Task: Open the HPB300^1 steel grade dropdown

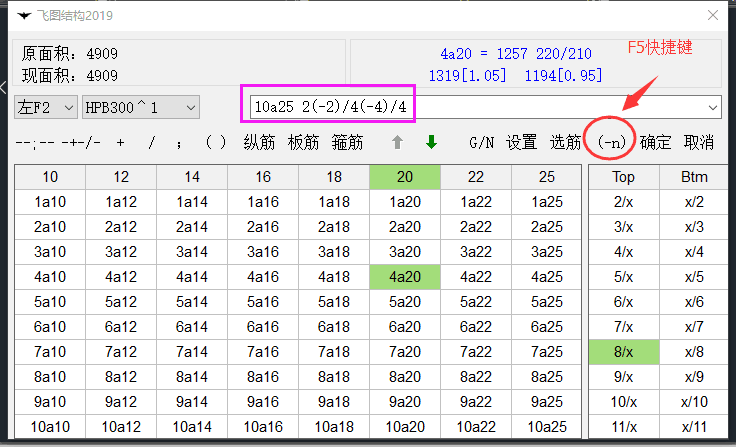Action: (x=141, y=108)
